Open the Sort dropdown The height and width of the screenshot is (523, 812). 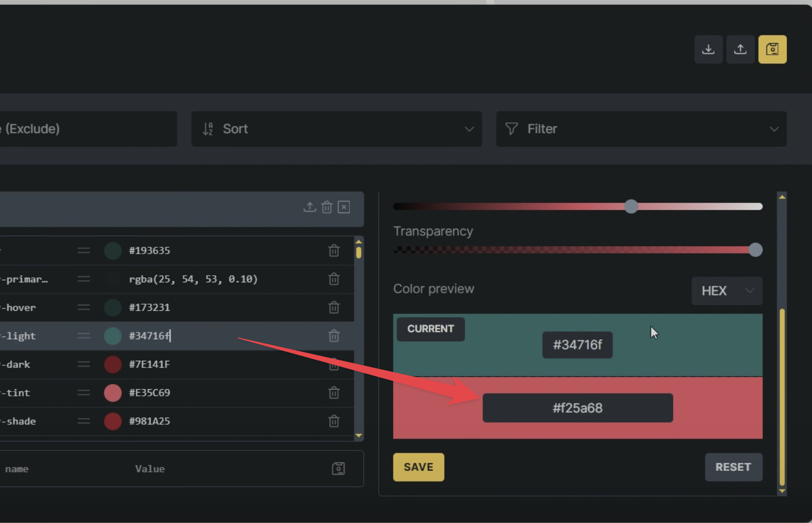click(x=337, y=129)
